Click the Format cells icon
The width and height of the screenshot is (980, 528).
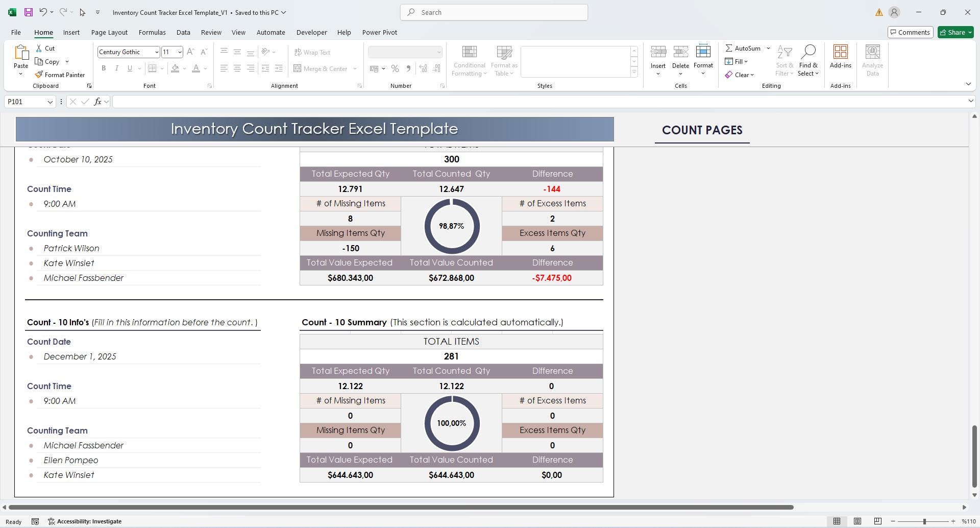click(x=703, y=52)
